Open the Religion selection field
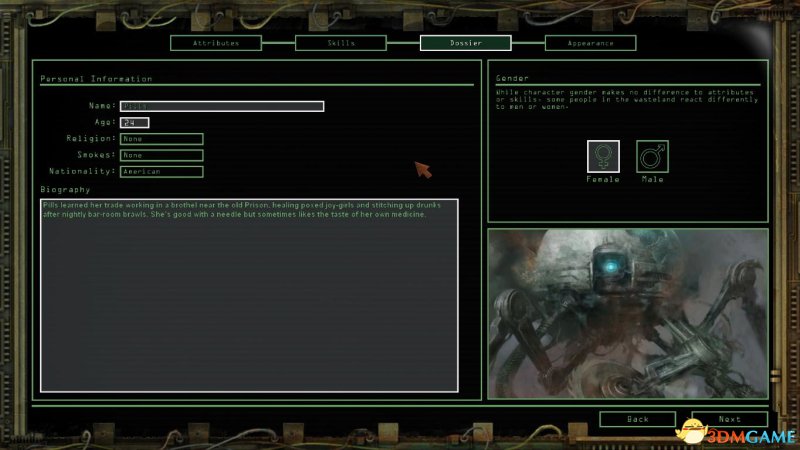This screenshot has height=450, width=800. (x=161, y=139)
